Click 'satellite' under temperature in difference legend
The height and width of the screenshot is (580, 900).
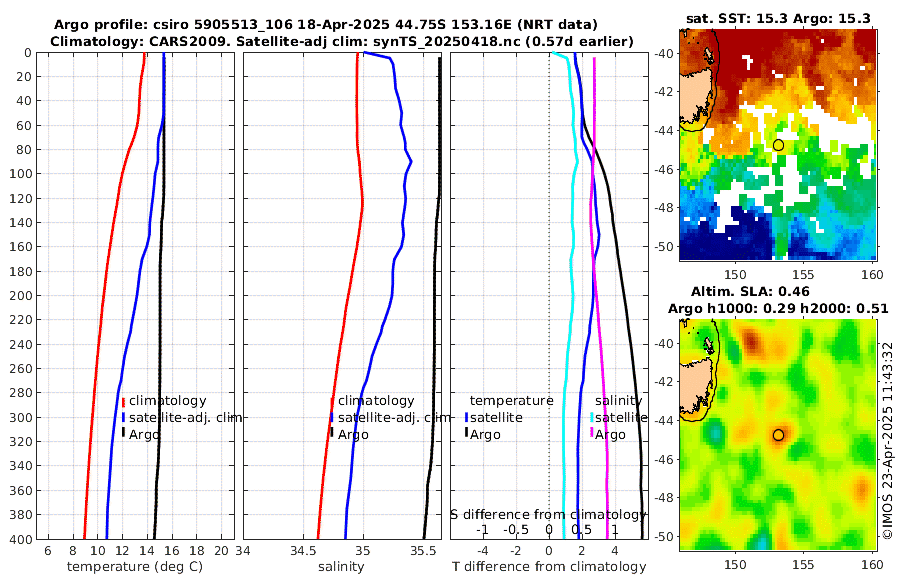[x=496, y=417]
